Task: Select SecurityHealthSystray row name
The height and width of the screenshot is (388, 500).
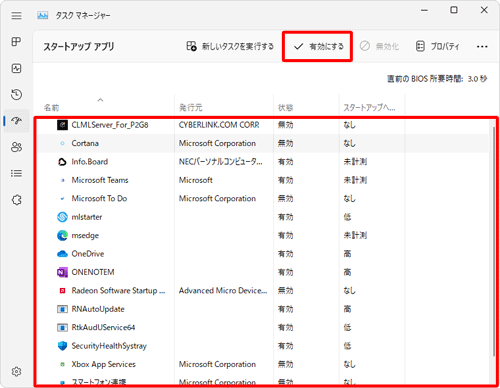Action: coord(109,346)
